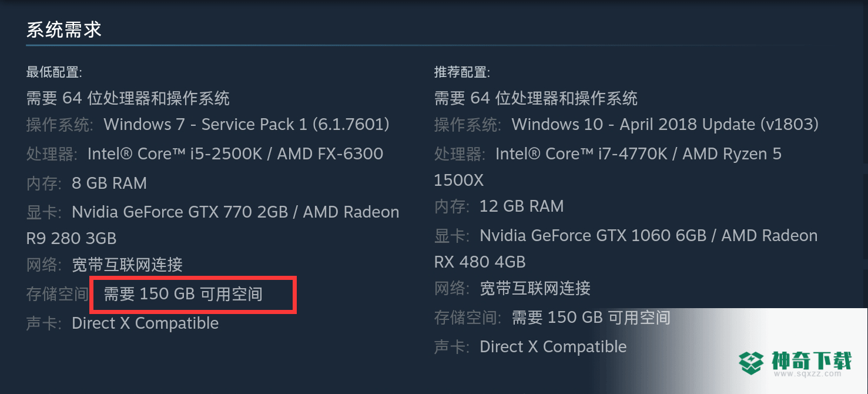Click 宽带互联网连接 under minimum requirements
Image resolution: width=868 pixels, height=394 pixels.
128,265
